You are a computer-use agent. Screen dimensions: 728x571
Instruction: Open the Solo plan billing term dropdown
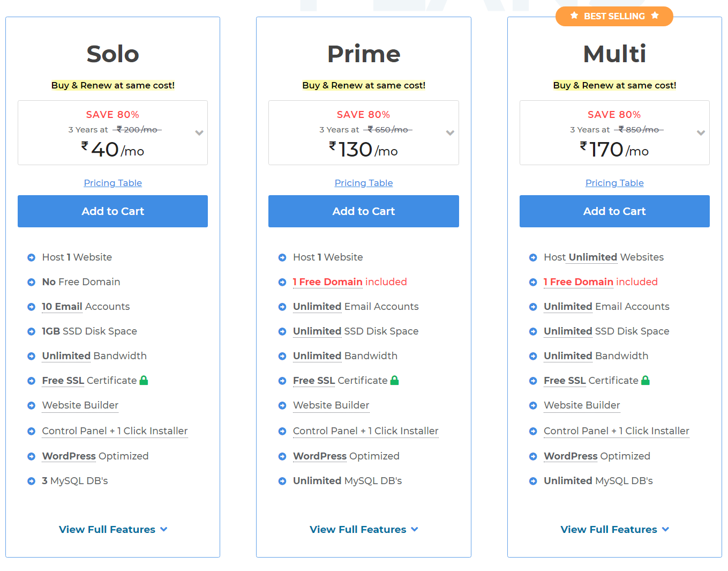click(x=199, y=133)
